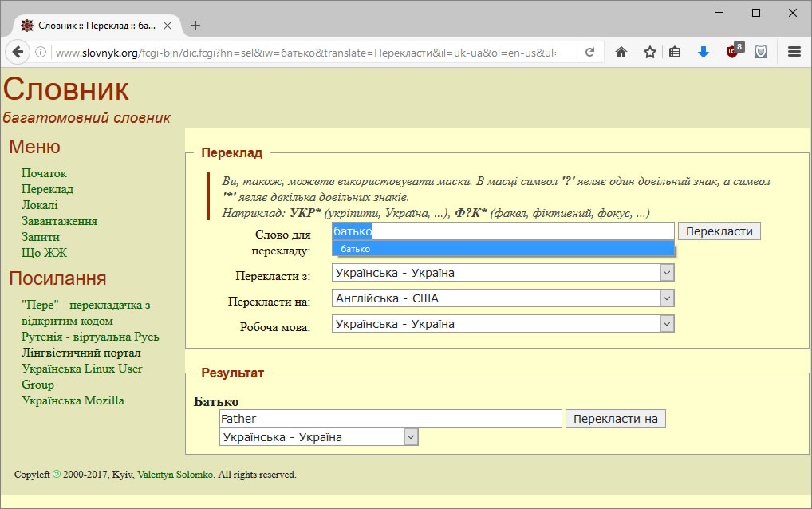Image resolution: width=812 pixels, height=509 pixels.
Task: Click the 'Перекласти на' result button
Action: point(615,419)
